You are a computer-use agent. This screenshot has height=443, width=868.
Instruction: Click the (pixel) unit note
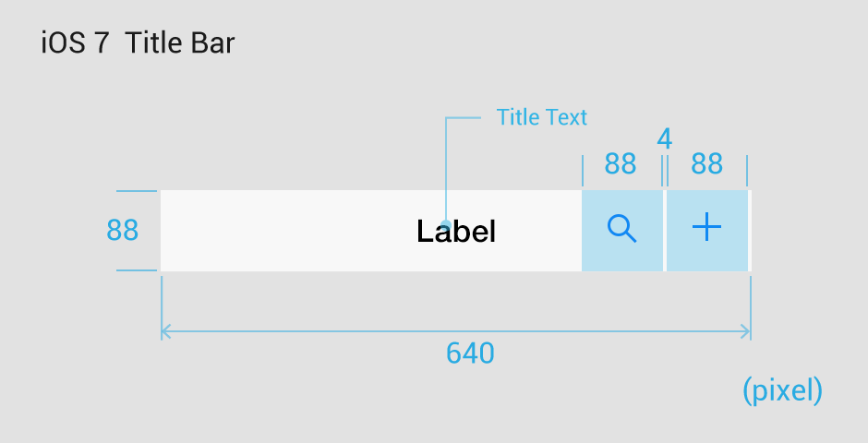(782, 390)
